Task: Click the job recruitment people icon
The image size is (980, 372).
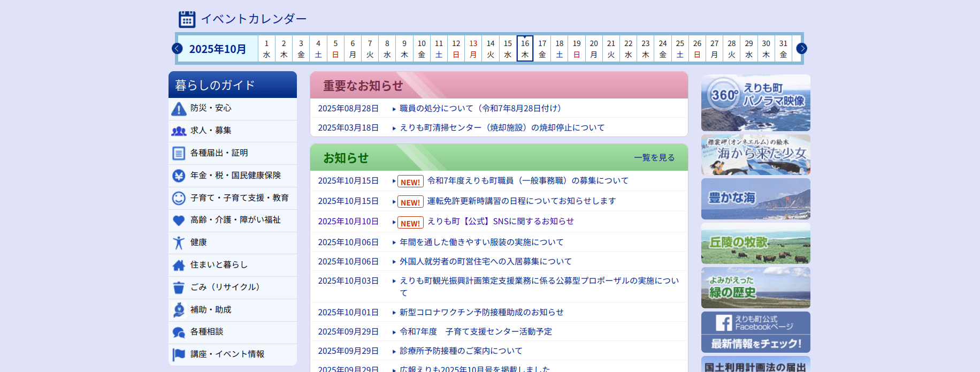Action: (x=179, y=131)
